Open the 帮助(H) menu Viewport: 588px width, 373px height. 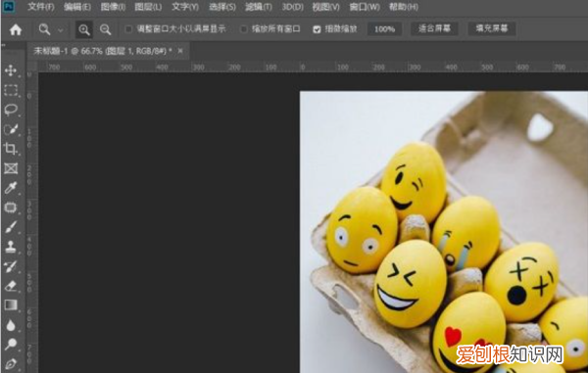404,7
